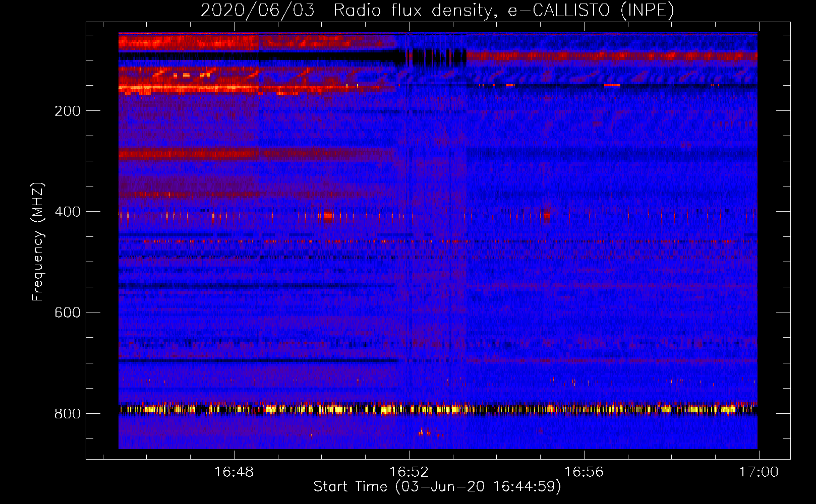Click the bright yellow interference band near 800 MHz
This screenshot has width=816, height=504.
438,409
